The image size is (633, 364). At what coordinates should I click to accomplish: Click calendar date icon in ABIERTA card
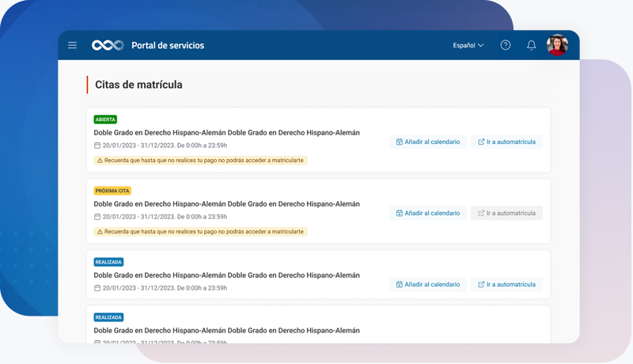[x=97, y=146]
